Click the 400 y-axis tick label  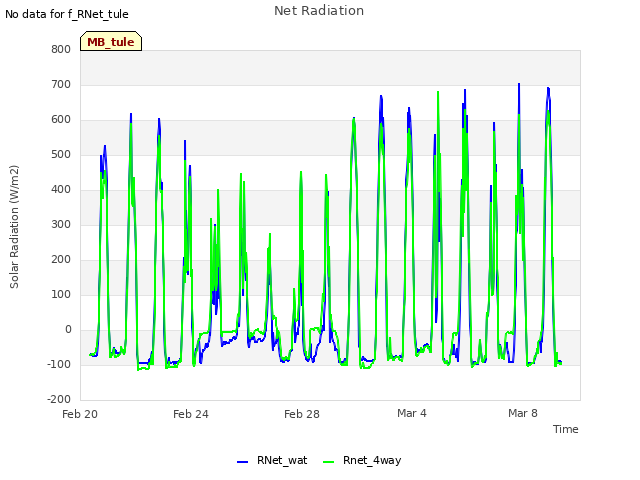point(61,189)
